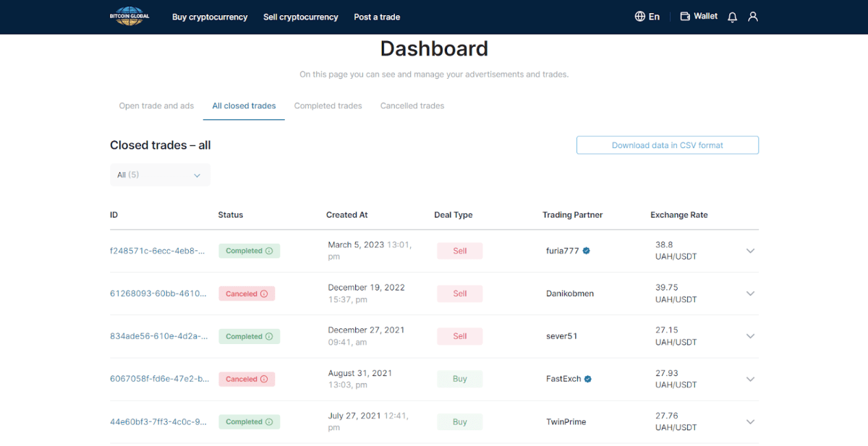This screenshot has width=868, height=446.
Task: Open sever51 trading partner profile
Action: pyautogui.click(x=561, y=336)
